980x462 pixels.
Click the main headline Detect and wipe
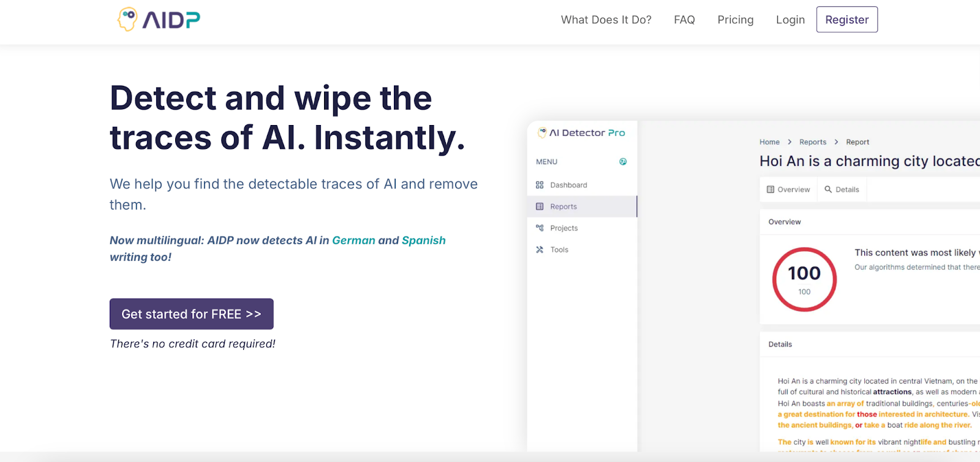tap(288, 117)
